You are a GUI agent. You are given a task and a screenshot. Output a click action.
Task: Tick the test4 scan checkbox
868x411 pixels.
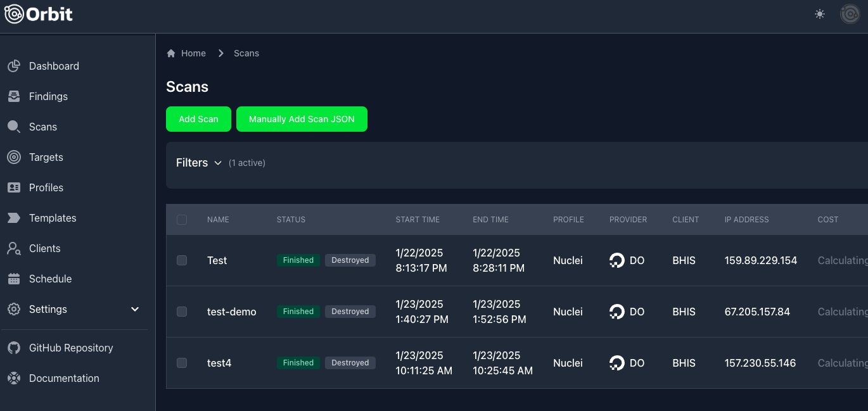click(182, 363)
